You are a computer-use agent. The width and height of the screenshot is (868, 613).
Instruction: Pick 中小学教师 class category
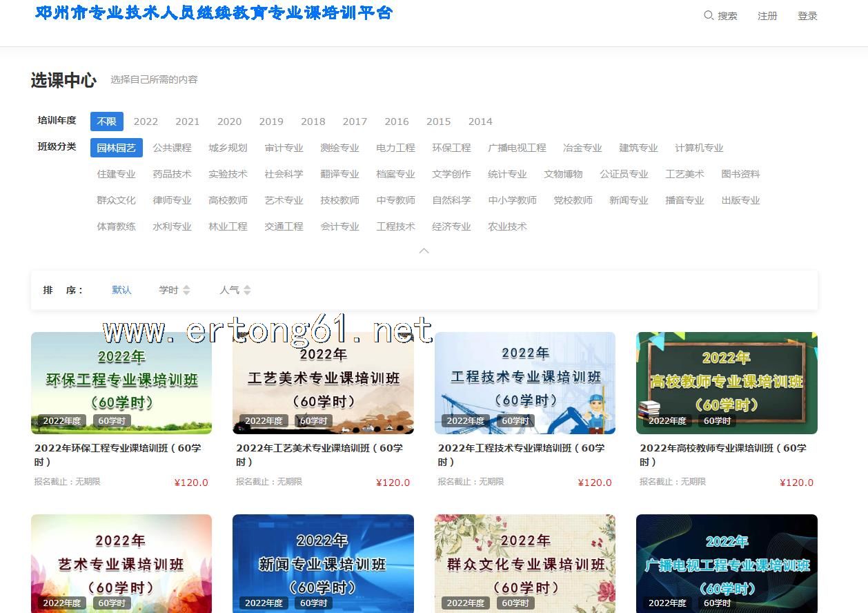pyautogui.click(x=512, y=200)
